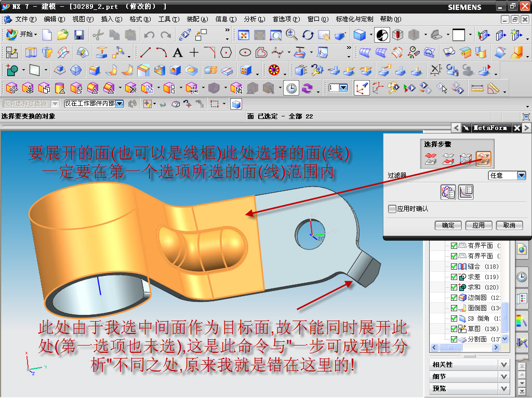The image size is (532, 398).
Task: Open the 插入(S) menu
Action: (x=112, y=19)
